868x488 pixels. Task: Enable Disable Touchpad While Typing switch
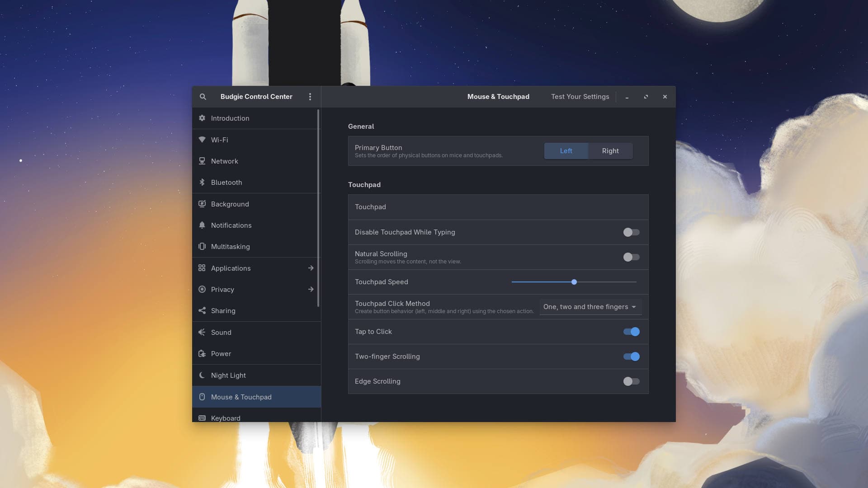click(x=631, y=232)
